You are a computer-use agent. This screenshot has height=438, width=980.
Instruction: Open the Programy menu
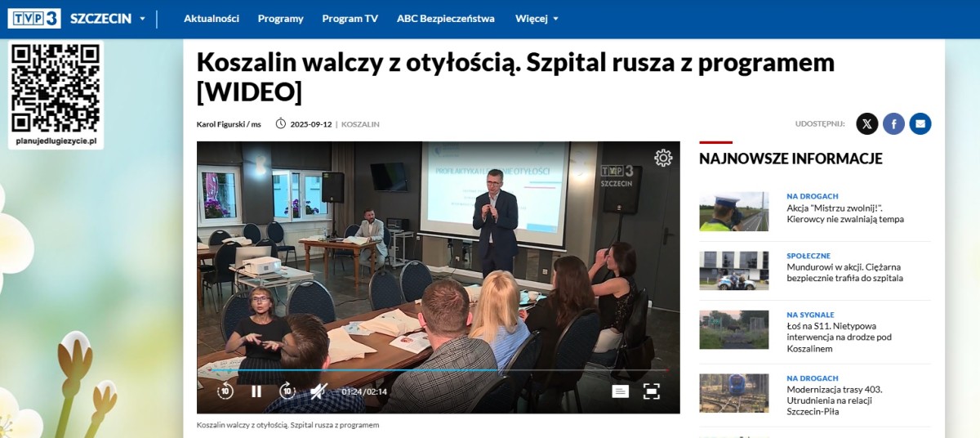tap(280, 19)
